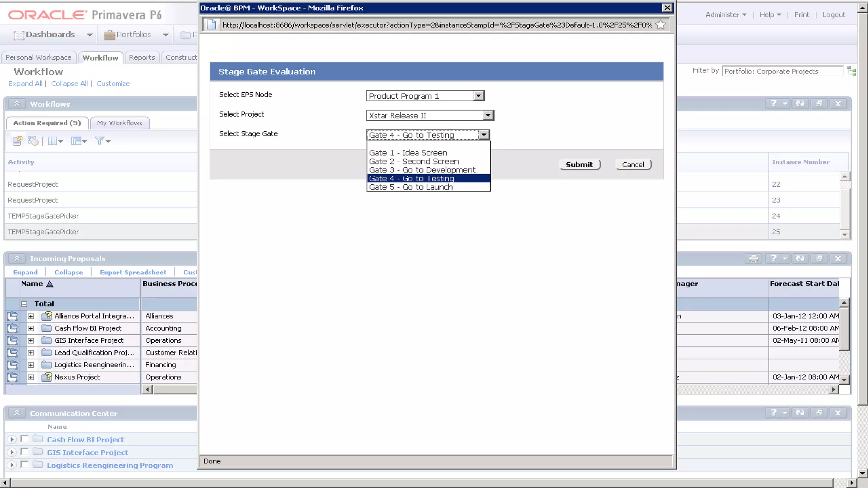The width and height of the screenshot is (868, 488).
Task: Maximize the Communication Center portlet
Action: tap(819, 413)
